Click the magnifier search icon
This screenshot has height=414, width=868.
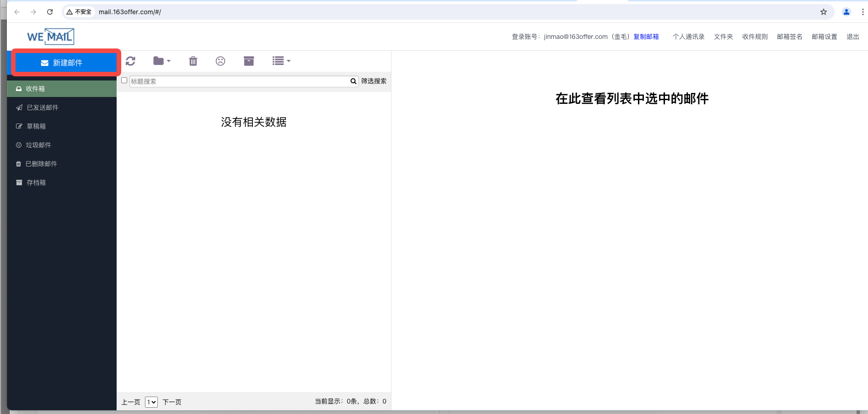(354, 81)
